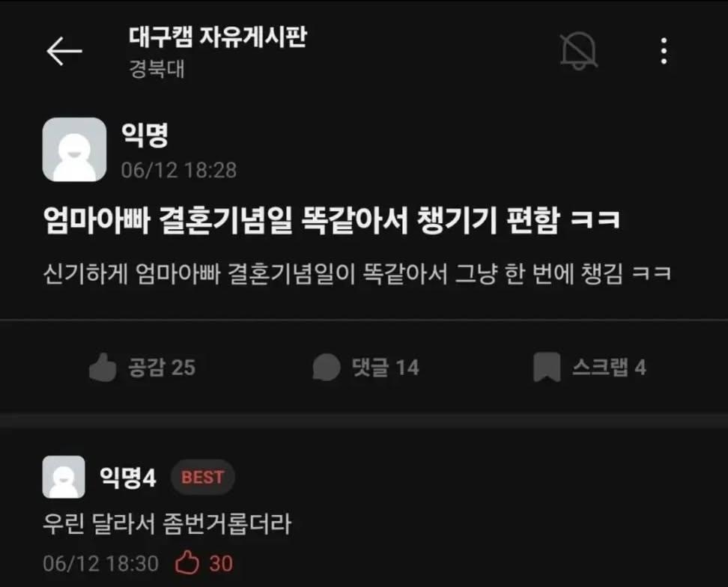Tap the 공감 25 like button
The image size is (728, 587).
point(142,367)
